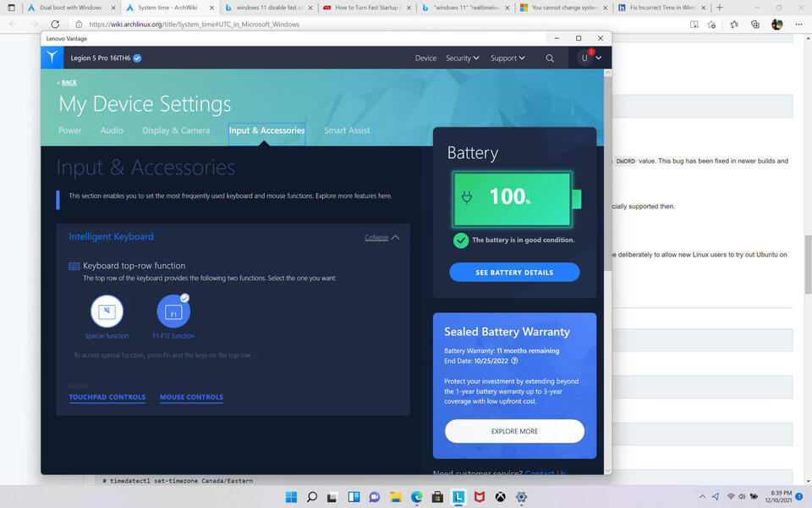Screen dimensions: 812x508
Task: Open Task View from the taskbar
Action: click(x=332, y=497)
